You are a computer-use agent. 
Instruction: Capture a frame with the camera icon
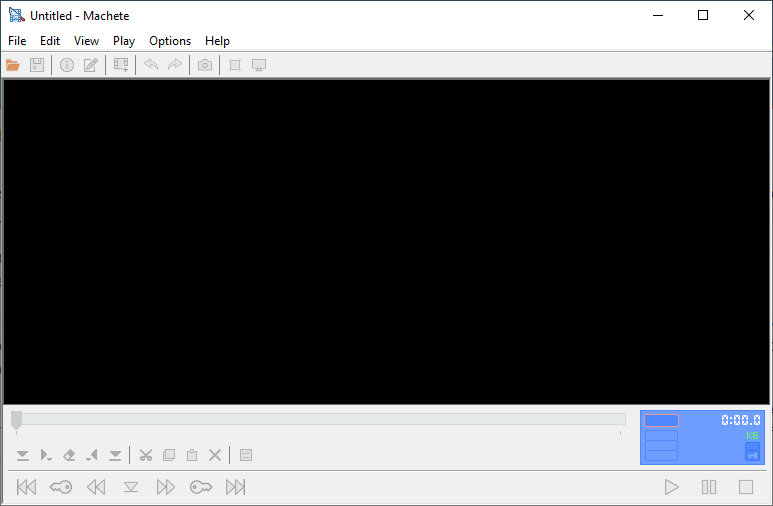[205, 65]
